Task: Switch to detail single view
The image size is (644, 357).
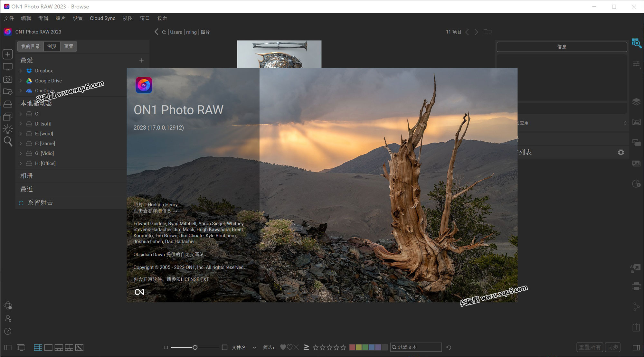Action: (48, 347)
